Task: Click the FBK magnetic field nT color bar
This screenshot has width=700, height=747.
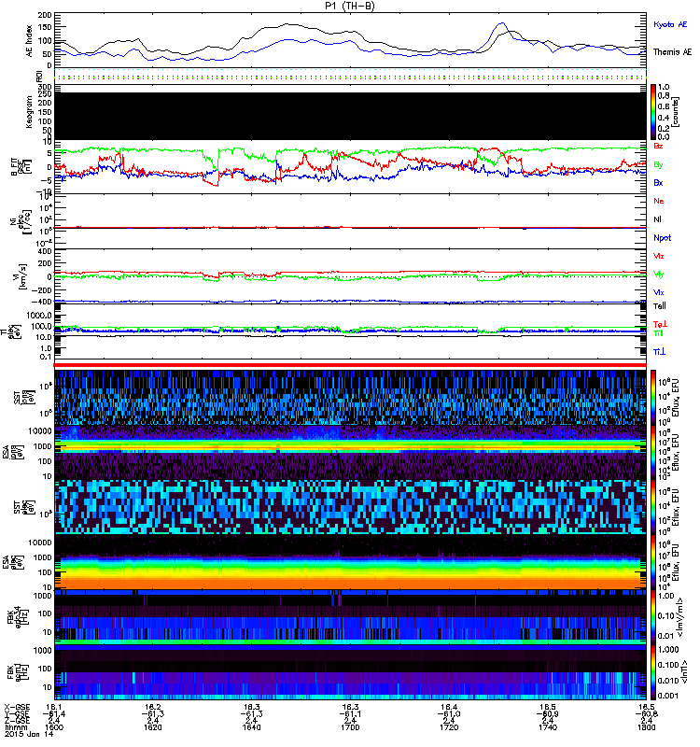Action: (x=653, y=672)
